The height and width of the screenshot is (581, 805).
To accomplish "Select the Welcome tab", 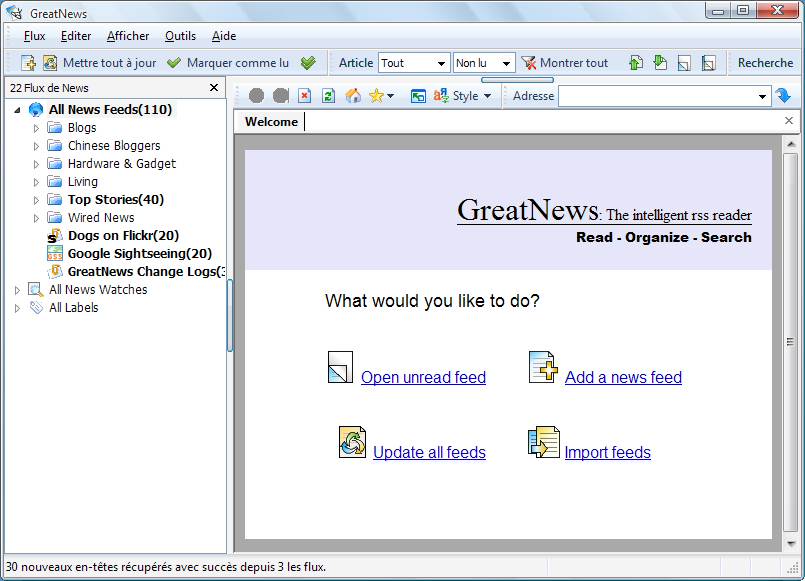I will click(x=271, y=122).
